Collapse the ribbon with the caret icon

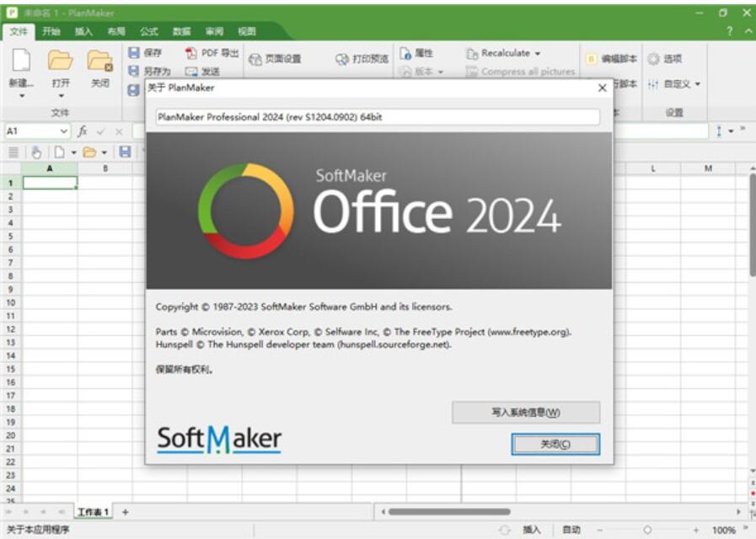(748, 31)
